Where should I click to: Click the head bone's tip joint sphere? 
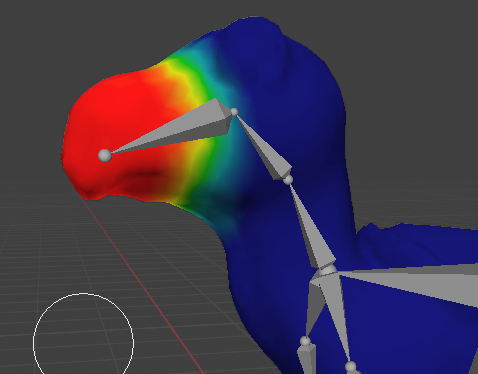[x=105, y=155]
